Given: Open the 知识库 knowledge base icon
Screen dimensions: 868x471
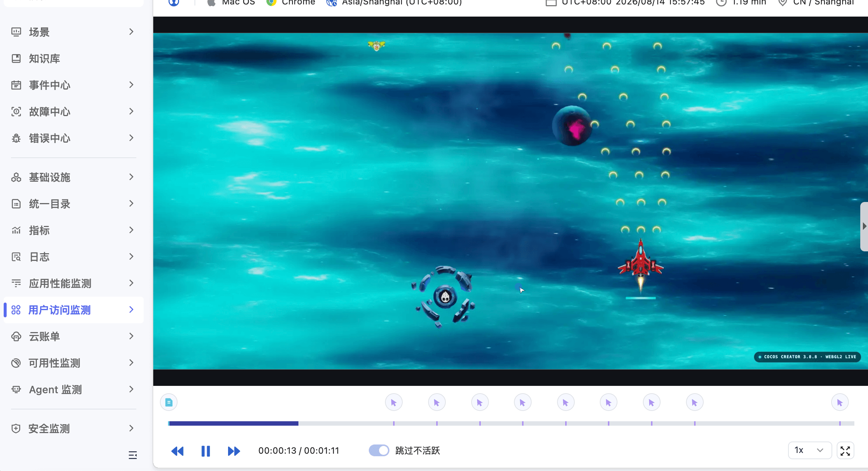Looking at the screenshot, I should [16, 59].
